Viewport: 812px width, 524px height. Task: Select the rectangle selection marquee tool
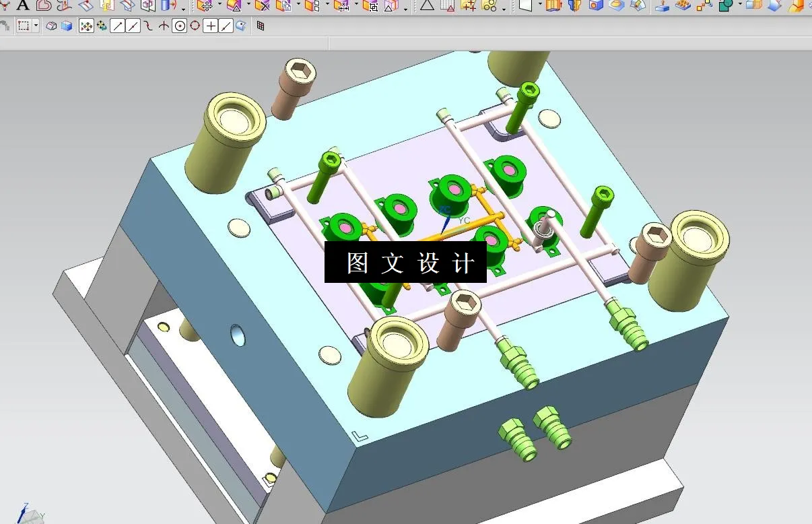coord(25,26)
